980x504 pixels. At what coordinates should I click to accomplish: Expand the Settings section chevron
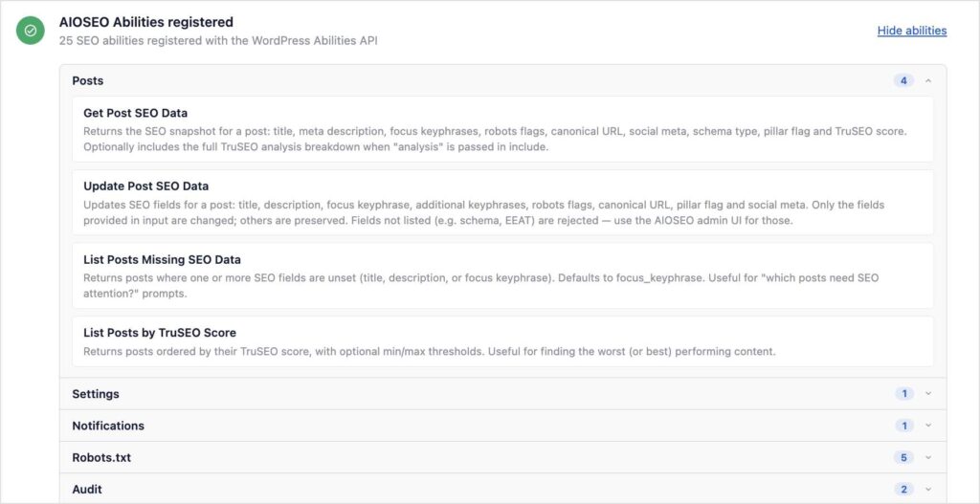pyautogui.click(x=928, y=394)
